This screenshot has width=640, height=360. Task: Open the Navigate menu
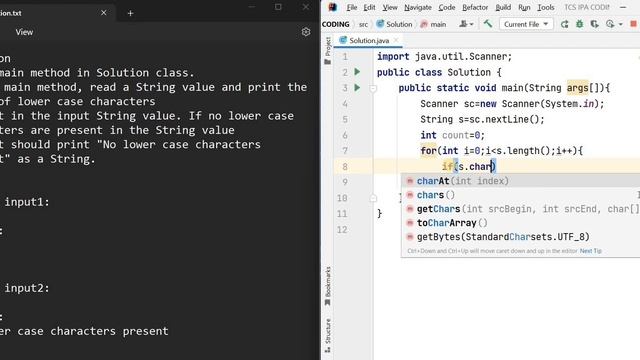[x=418, y=7]
